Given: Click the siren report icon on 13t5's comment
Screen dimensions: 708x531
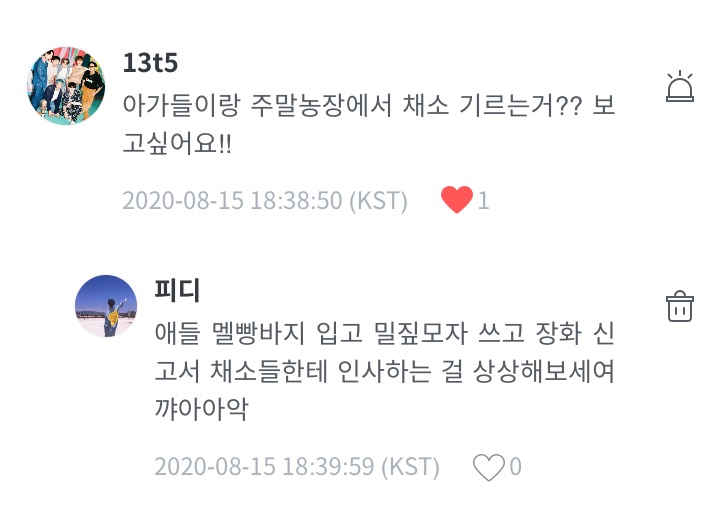Looking at the screenshot, I should pyautogui.click(x=680, y=87).
